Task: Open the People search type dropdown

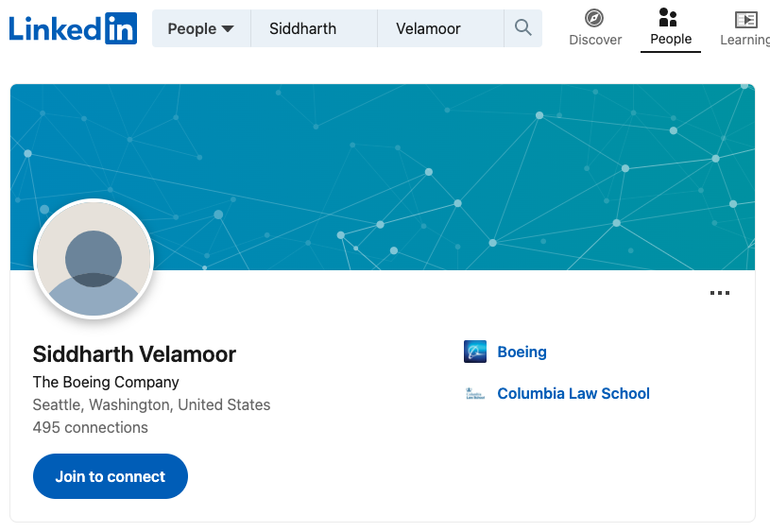Action: tap(201, 28)
